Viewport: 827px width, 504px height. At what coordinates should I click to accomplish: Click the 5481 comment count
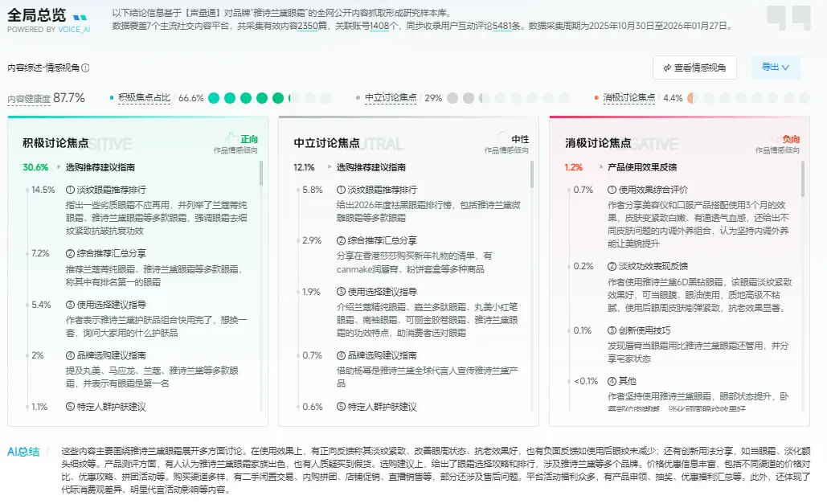tap(502, 26)
